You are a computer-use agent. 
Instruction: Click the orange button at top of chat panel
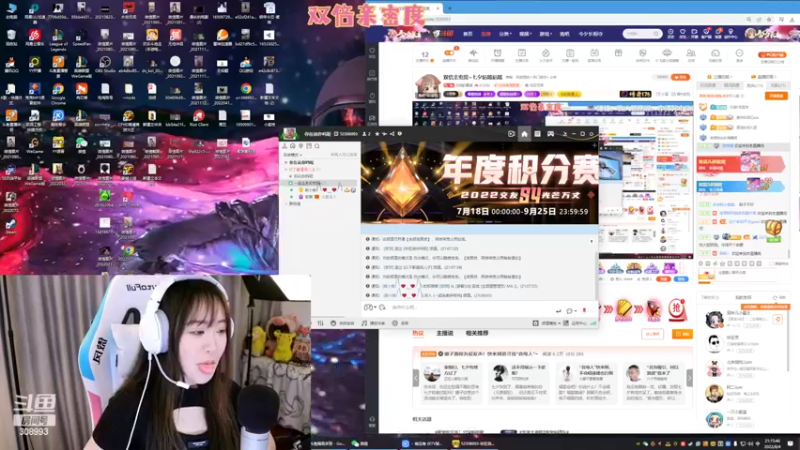776,96
